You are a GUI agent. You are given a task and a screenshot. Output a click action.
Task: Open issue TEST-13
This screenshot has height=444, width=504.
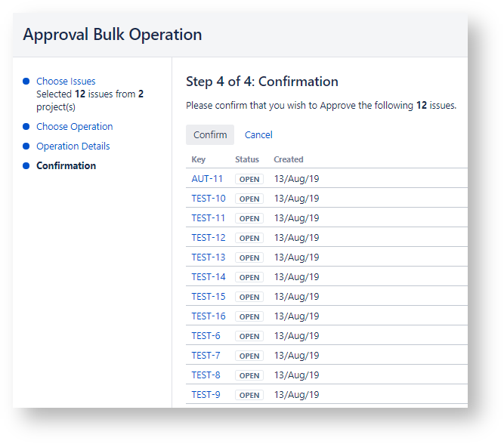point(209,257)
